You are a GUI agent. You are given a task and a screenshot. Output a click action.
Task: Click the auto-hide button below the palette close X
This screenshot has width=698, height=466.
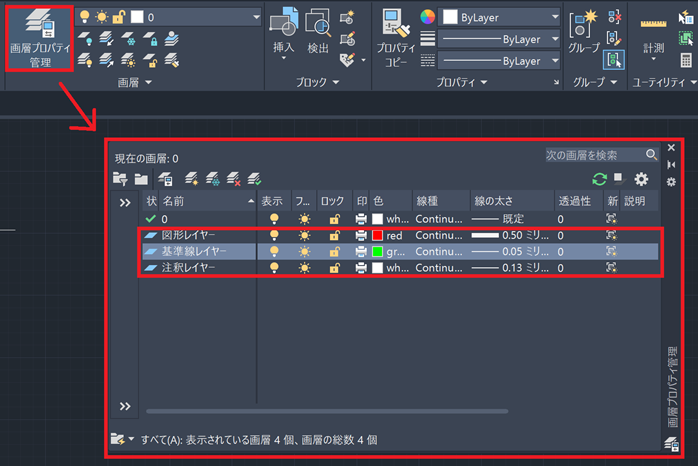point(671,164)
